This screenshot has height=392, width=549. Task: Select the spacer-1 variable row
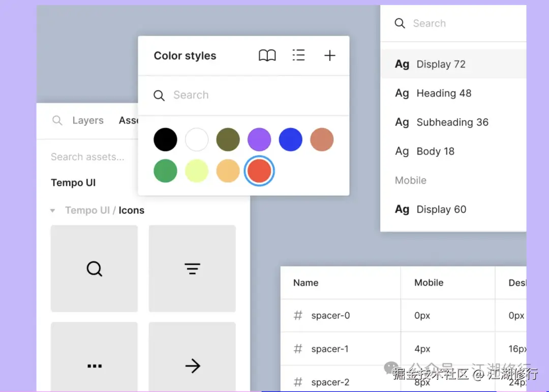(x=403, y=349)
